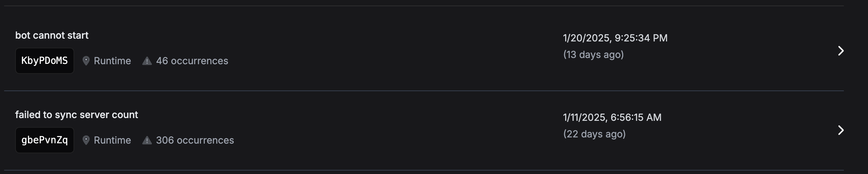Click the 1/20/2025, 9:25:34 PM timestamp
This screenshot has height=174, width=868.
[615, 38]
